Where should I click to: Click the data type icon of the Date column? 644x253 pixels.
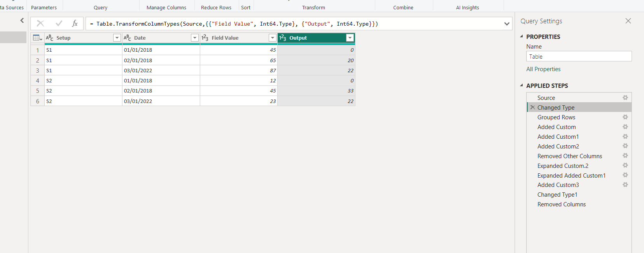coord(127,38)
